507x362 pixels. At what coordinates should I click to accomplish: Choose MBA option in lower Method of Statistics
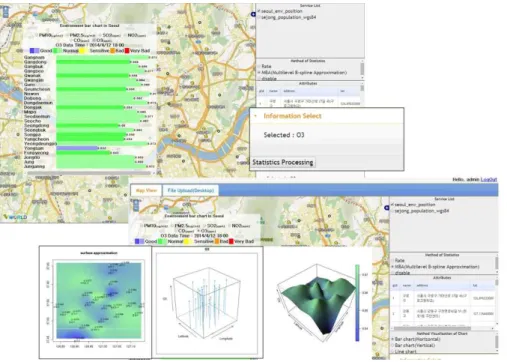[x=392, y=267]
